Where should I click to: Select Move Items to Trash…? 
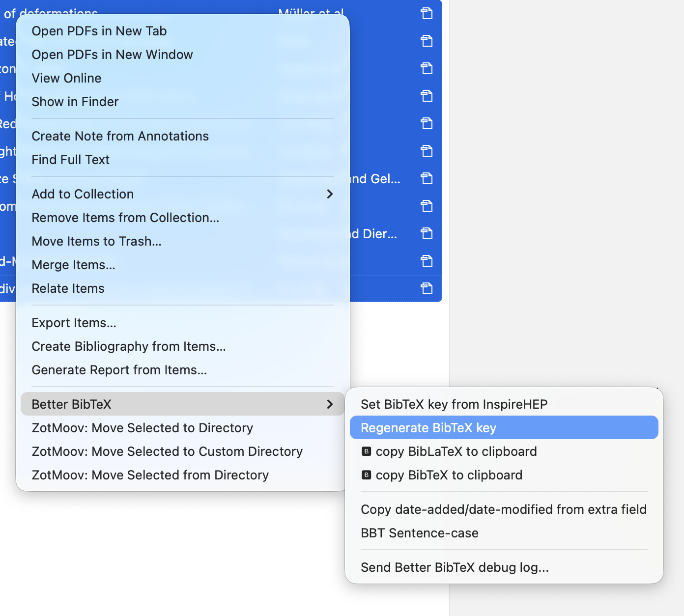pyautogui.click(x=182, y=241)
